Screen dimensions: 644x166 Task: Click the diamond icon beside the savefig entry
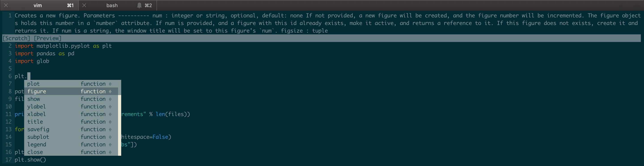pos(110,129)
